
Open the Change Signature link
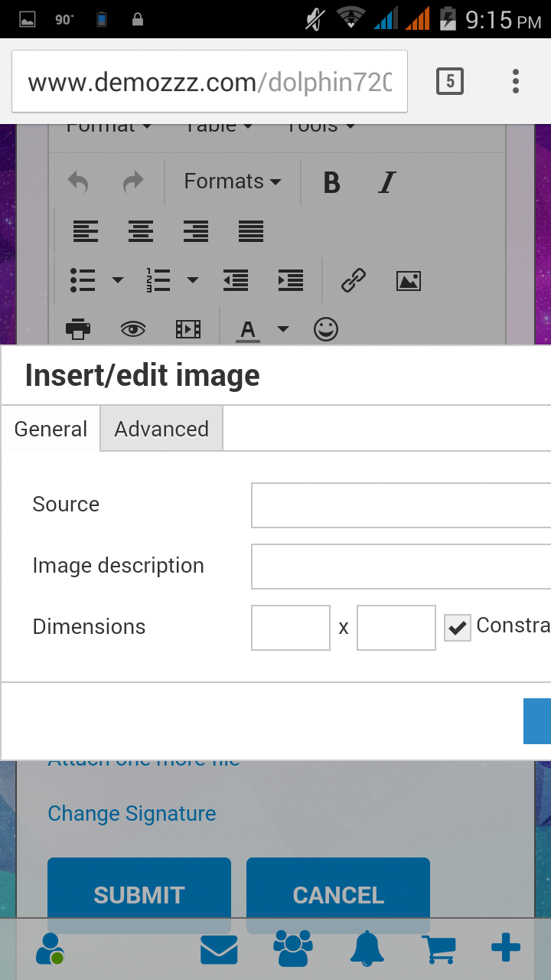click(x=132, y=813)
